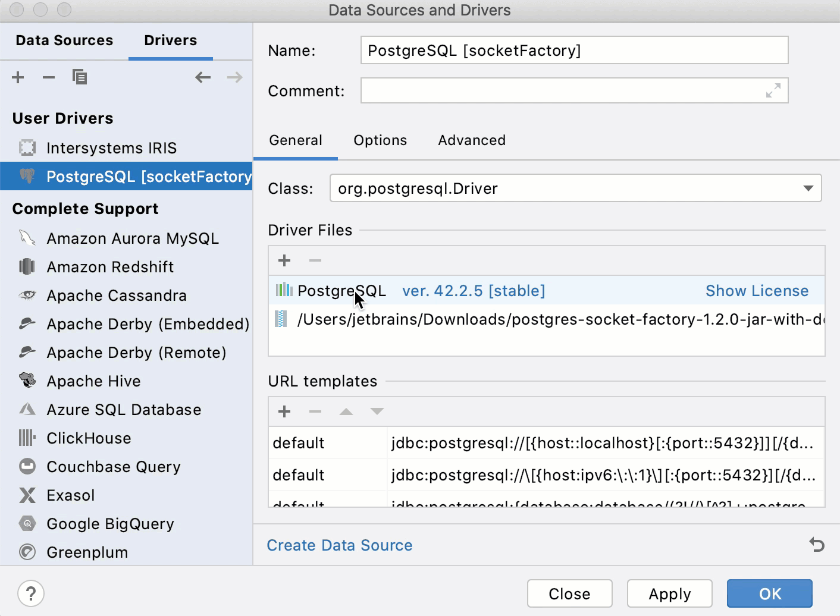Add a driver file with plus icon

[284, 260]
